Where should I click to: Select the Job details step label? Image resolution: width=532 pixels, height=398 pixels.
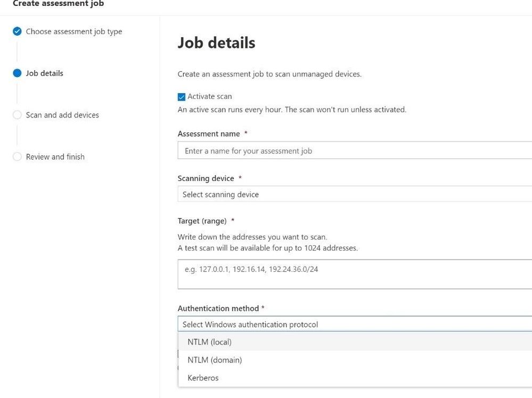pyautogui.click(x=45, y=73)
